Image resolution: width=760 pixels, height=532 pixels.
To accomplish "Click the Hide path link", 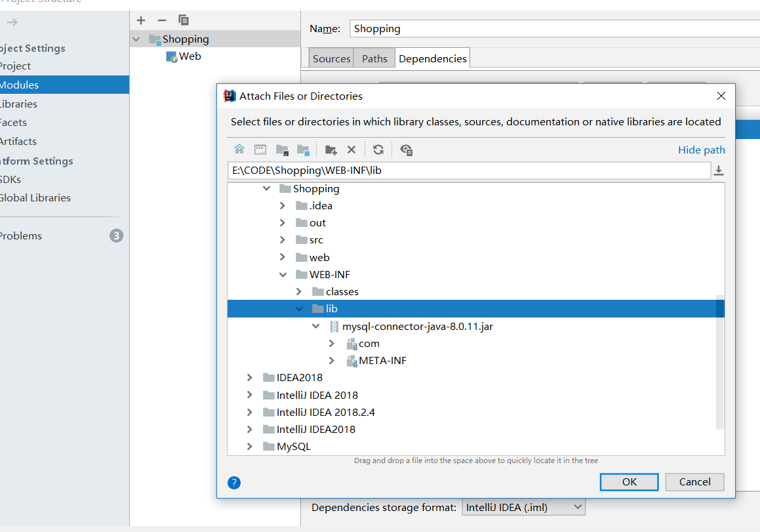I will coord(701,150).
